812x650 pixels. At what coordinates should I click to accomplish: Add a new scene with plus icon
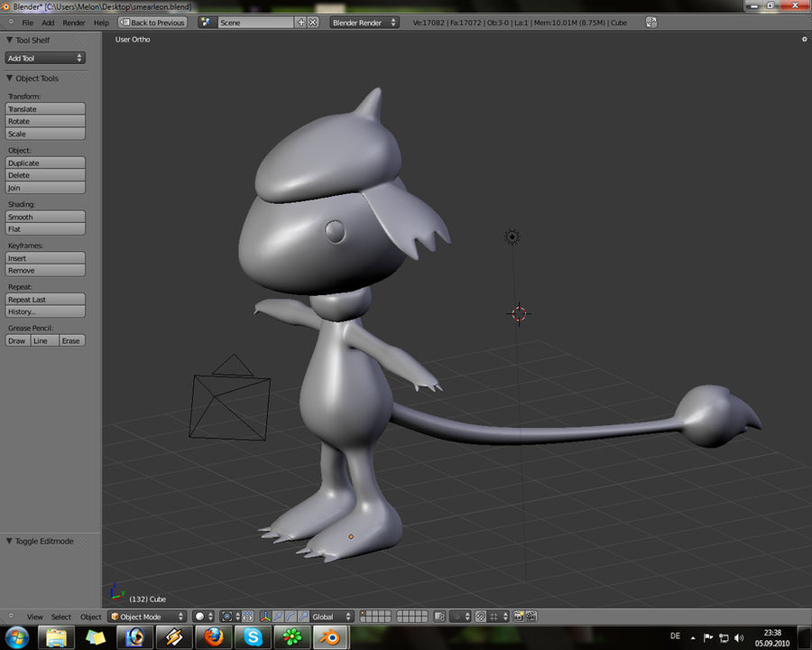coord(300,23)
